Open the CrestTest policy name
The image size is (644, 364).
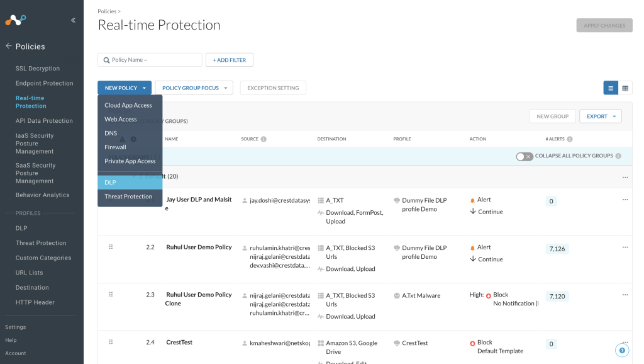[179, 342]
